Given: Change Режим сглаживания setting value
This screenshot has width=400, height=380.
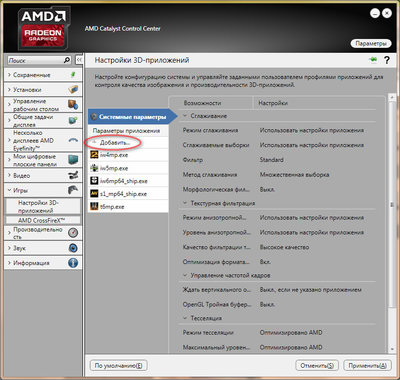Looking at the screenshot, I should 312,130.
